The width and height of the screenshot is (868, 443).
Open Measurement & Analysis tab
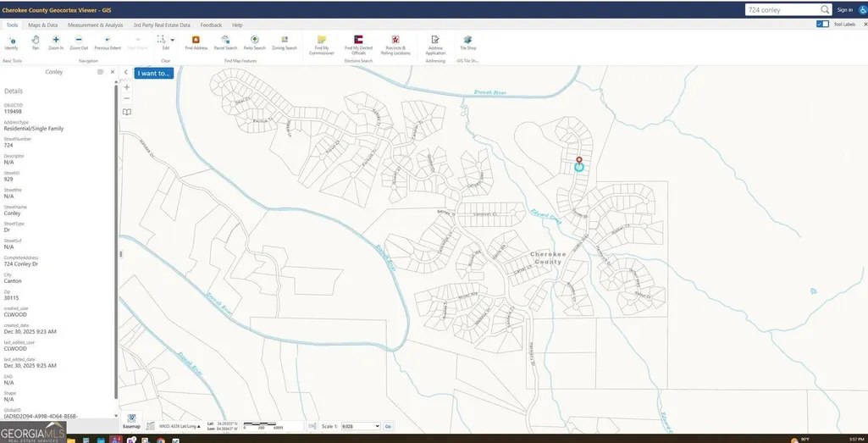pyautogui.click(x=95, y=25)
